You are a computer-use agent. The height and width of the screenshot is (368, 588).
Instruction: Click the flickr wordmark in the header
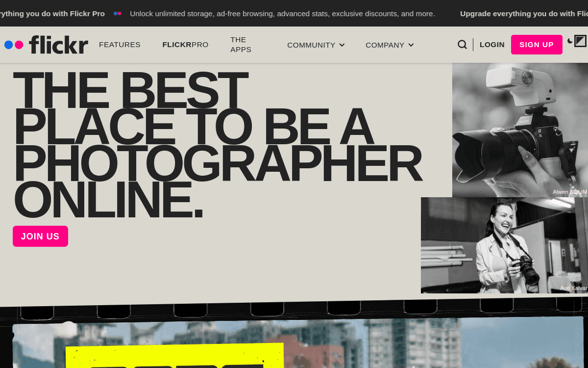click(x=58, y=45)
